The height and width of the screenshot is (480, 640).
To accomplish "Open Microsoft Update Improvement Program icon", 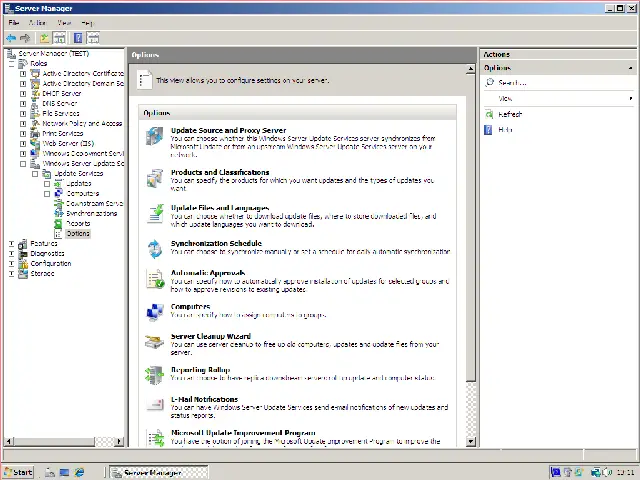I will (156, 438).
